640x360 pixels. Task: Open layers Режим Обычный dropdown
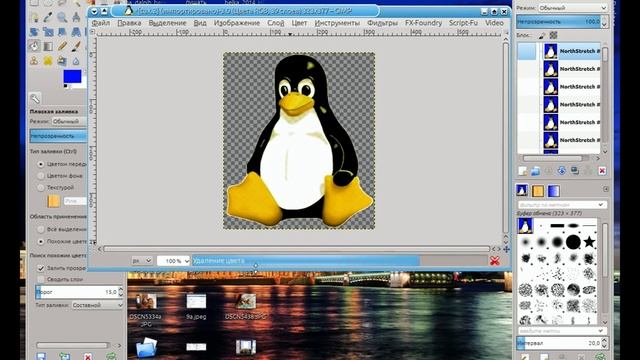point(573,8)
